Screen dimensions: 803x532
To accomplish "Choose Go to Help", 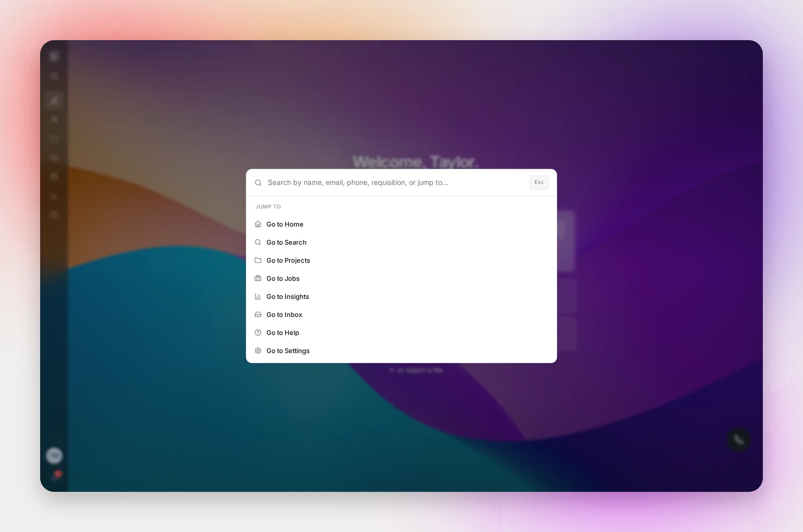I will click(x=401, y=333).
